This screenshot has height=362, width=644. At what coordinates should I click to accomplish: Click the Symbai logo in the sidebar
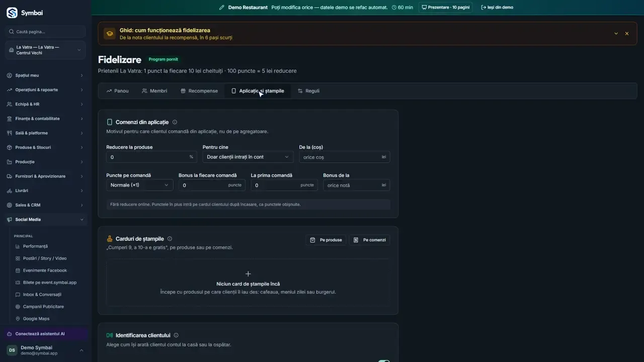[x=12, y=13]
